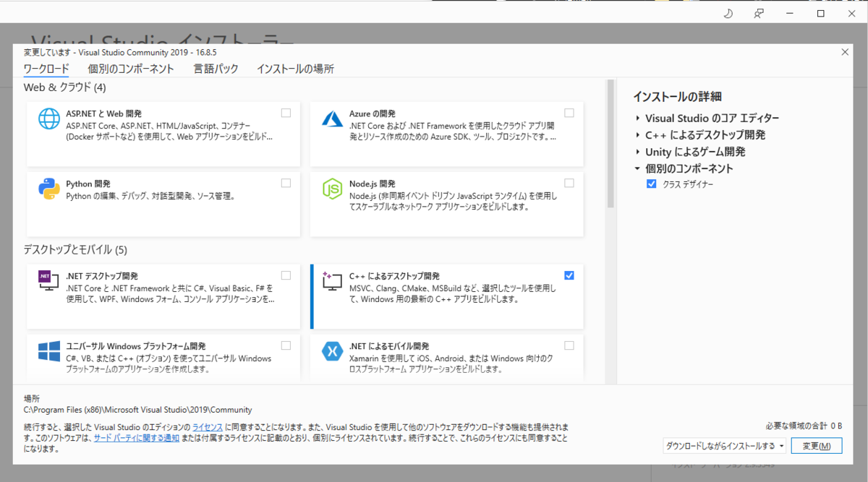This screenshot has width=868, height=482.
Task: Close the modify dialog with the X
Action: coord(845,52)
